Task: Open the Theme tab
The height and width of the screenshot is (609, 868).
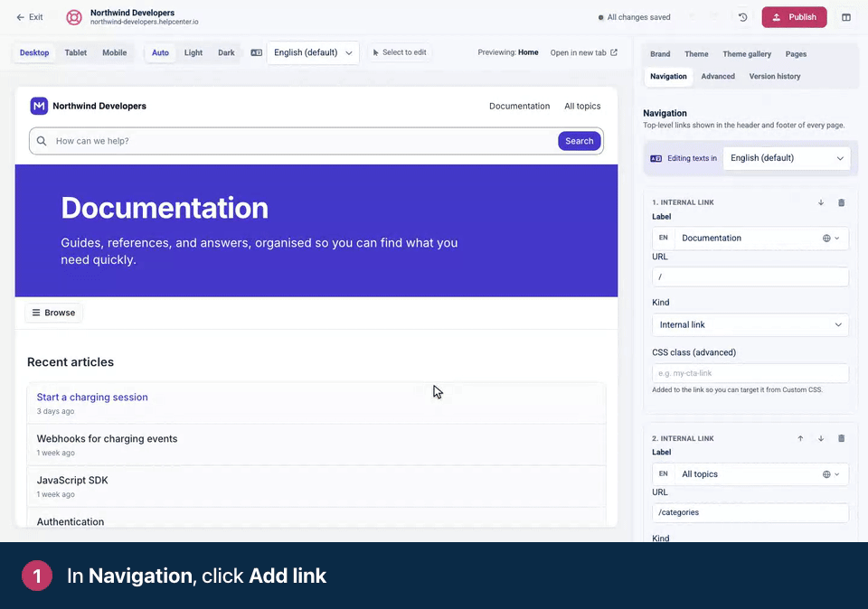Action: [x=696, y=54]
